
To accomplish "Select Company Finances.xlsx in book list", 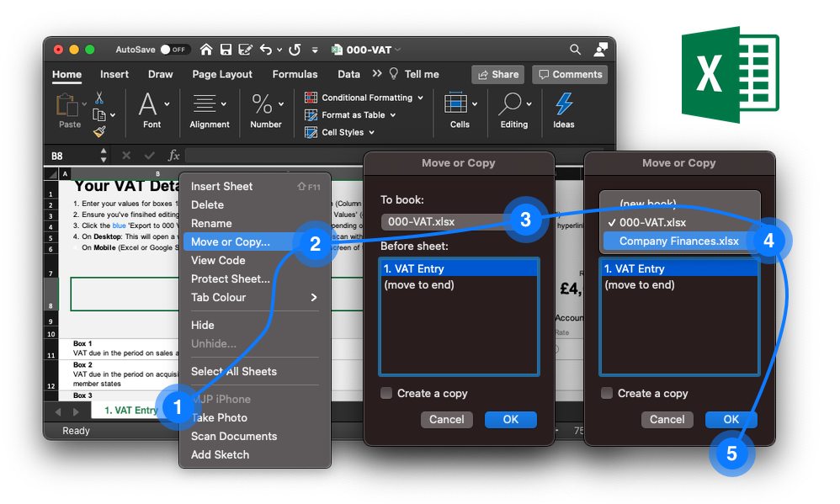I will pyautogui.click(x=678, y=241).
